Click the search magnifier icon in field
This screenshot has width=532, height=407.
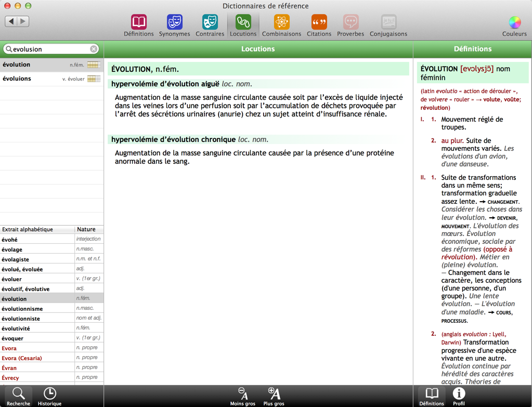click(9, 49)
